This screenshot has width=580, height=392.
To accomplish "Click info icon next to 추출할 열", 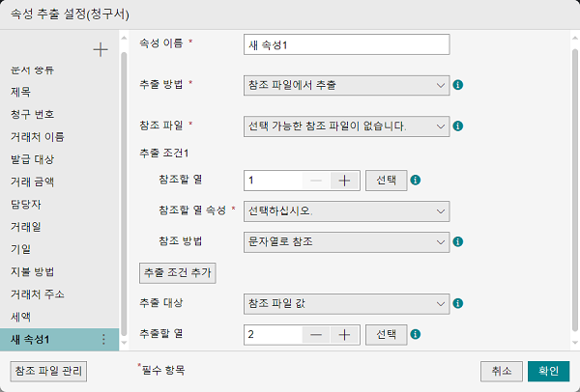I will pyautogui.click(x=416, y=334).
